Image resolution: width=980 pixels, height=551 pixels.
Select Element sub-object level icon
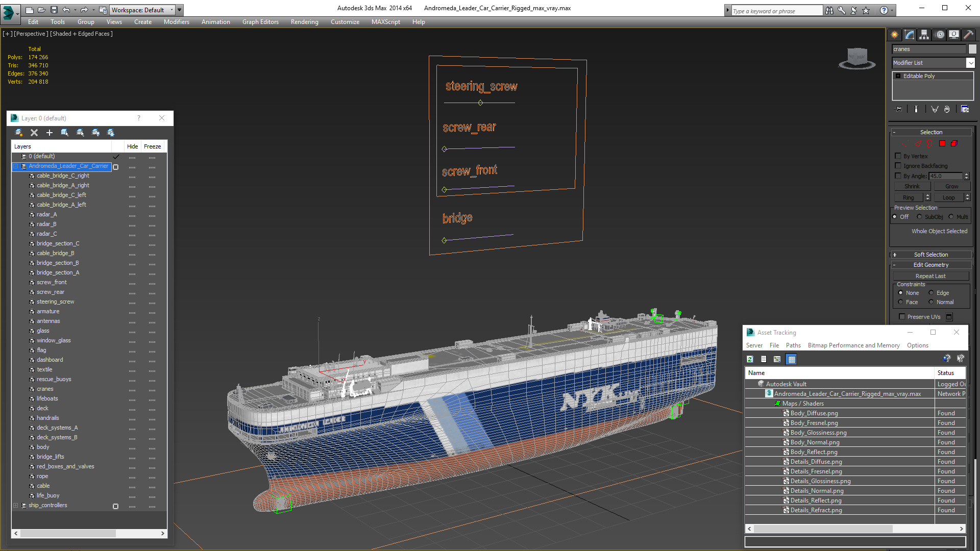(954, 143)
